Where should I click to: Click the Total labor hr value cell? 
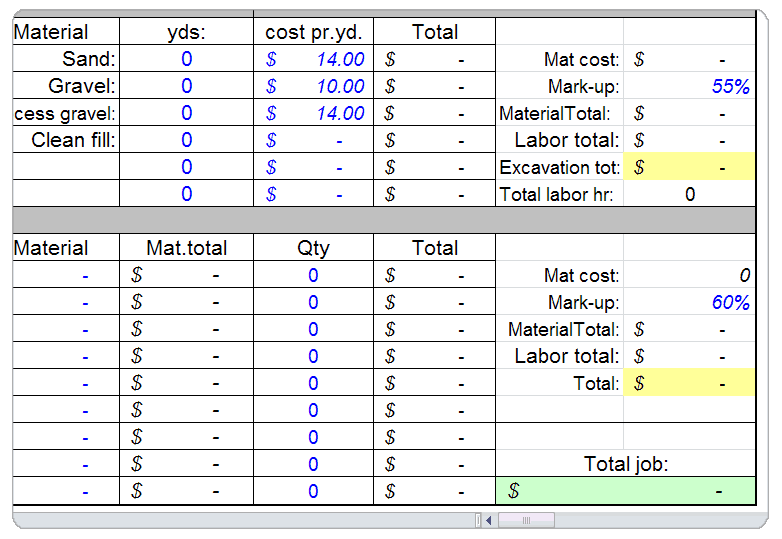click(689, 195)
